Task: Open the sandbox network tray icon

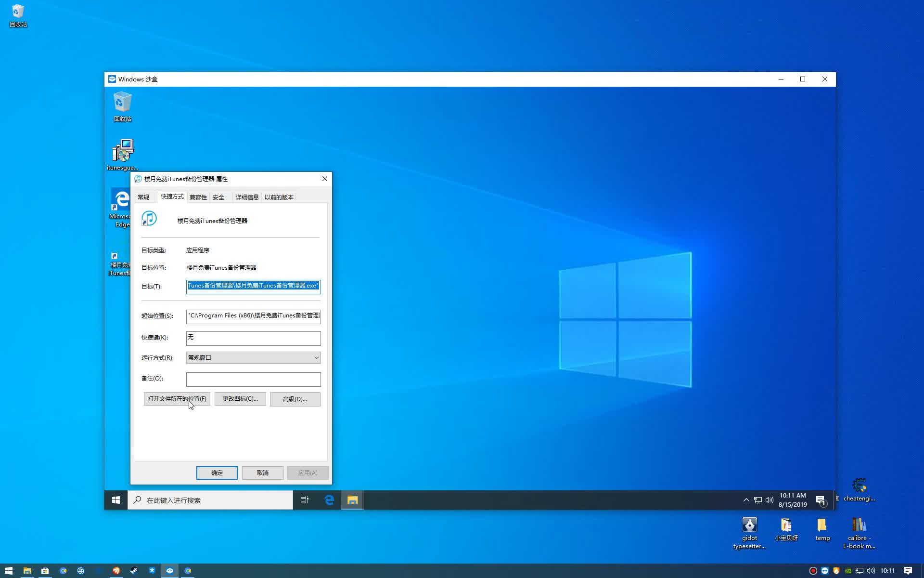Action: [x=757, y=500]
